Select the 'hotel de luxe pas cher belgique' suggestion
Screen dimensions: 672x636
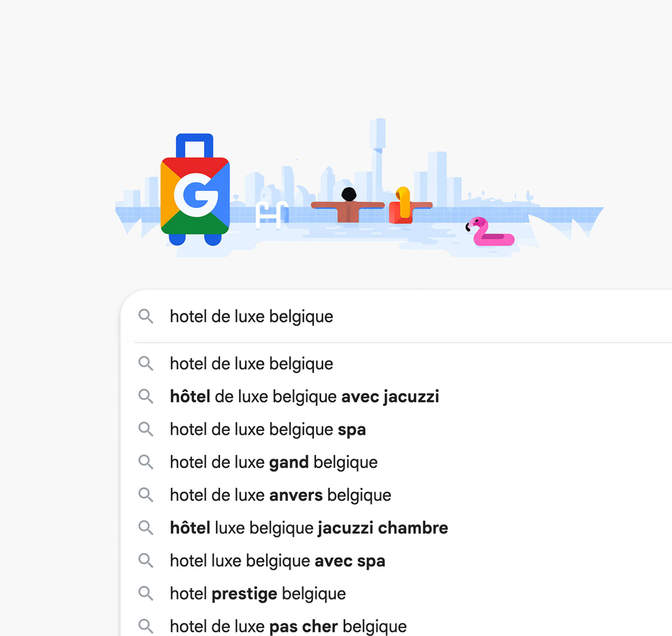point(288,626)
